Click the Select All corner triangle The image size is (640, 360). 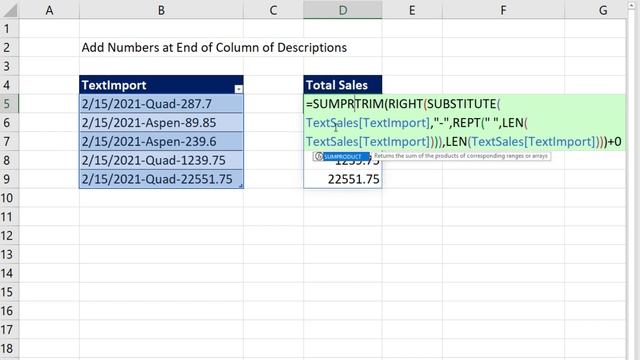[10, 10]
